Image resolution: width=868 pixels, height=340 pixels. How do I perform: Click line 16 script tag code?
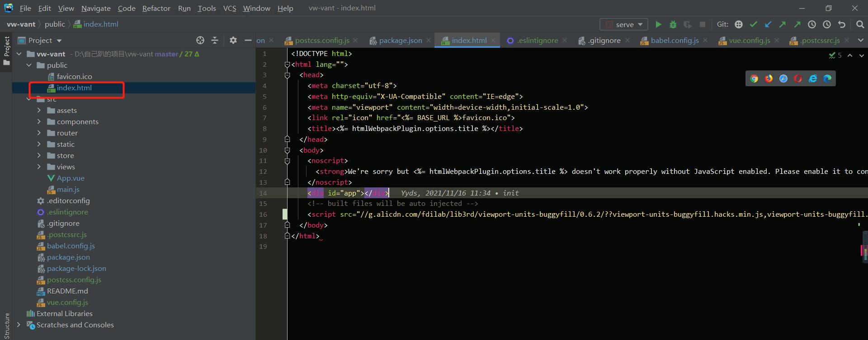coord(587,214)
